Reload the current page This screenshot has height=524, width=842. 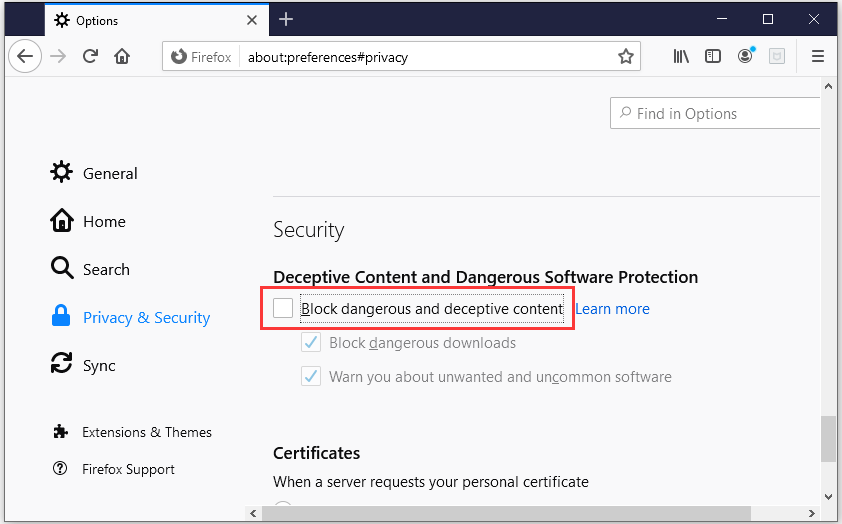tap(90, 56)
